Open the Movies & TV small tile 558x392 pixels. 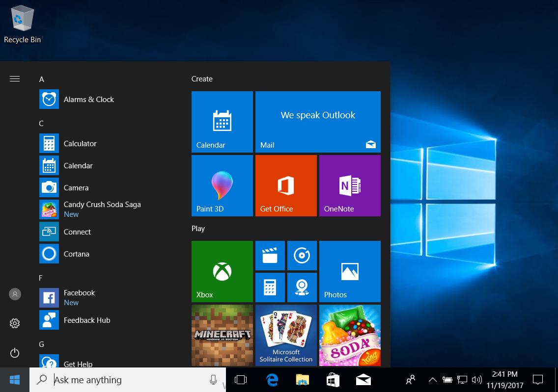coord(270,256)
